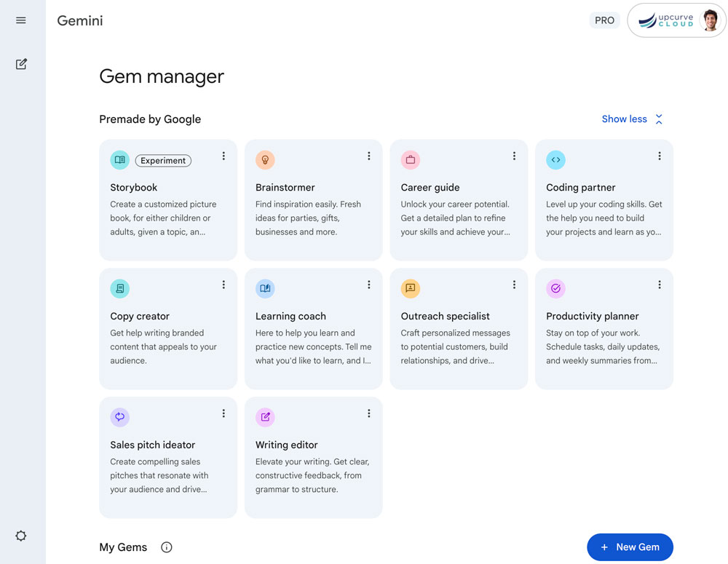728x564 pixels.
Task: Click the Gemini logo text
Action: coord(80,20)
